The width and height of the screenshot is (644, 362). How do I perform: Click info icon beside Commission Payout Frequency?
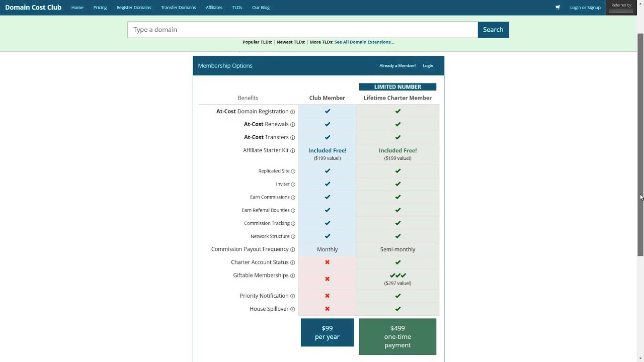click(292, 250)
